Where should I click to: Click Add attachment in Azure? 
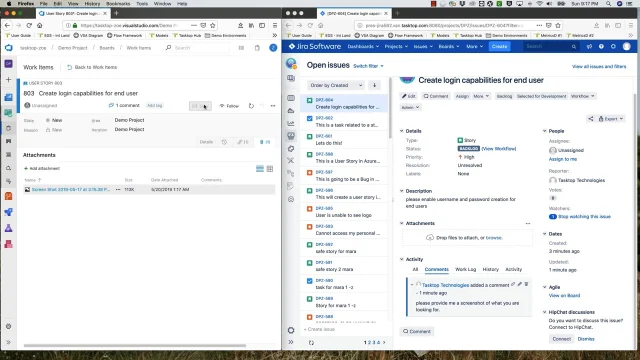click(x=42, y=169)
